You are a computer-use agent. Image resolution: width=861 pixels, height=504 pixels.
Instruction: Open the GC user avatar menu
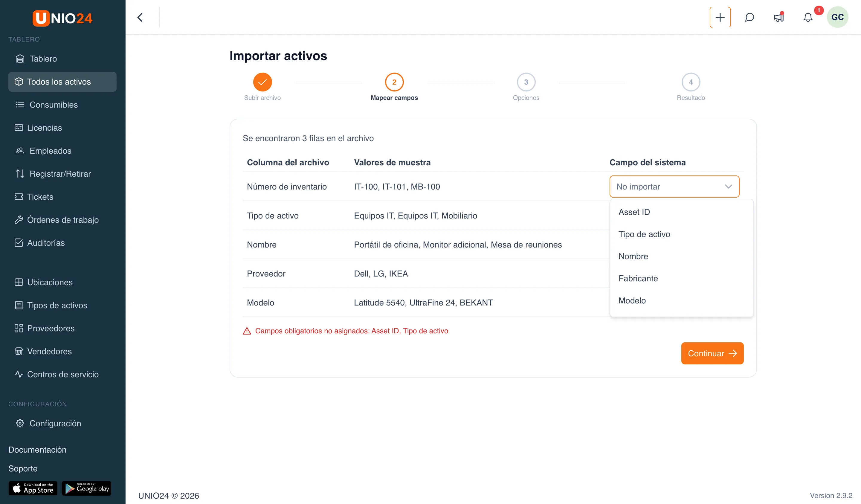837,17
